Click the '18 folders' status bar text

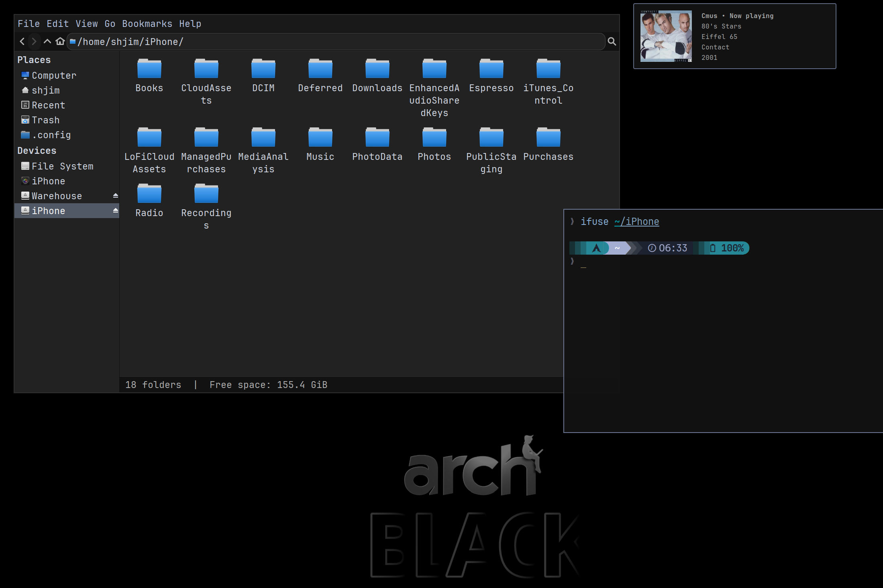153,385
